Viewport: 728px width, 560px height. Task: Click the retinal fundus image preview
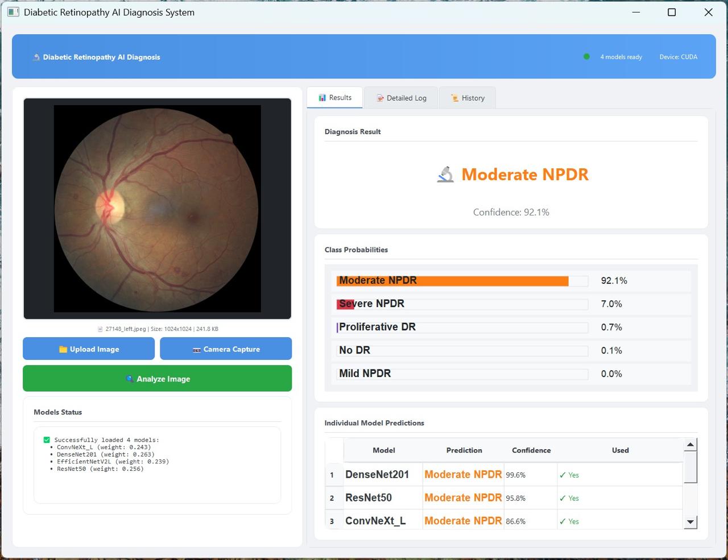158,209
